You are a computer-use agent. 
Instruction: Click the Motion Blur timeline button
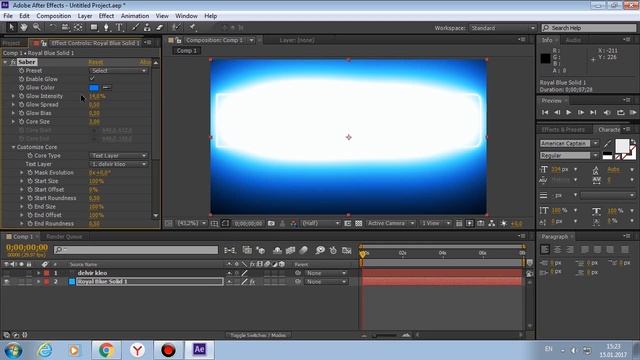coord(303,250)
